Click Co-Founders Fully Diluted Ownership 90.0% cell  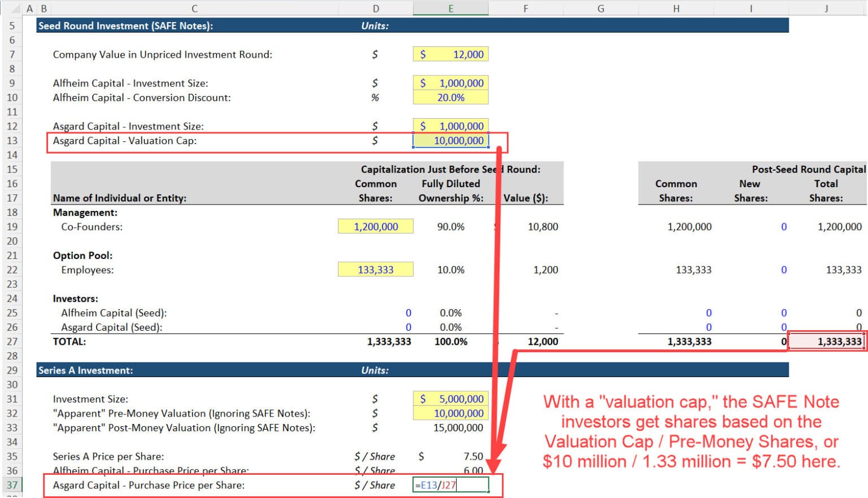(450, 227)
